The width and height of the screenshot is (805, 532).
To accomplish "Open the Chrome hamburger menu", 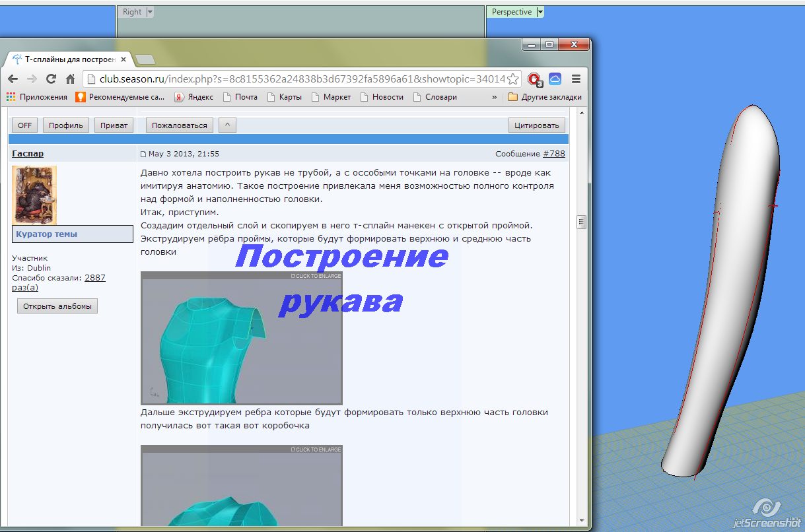I will click(x=576, y=79).
